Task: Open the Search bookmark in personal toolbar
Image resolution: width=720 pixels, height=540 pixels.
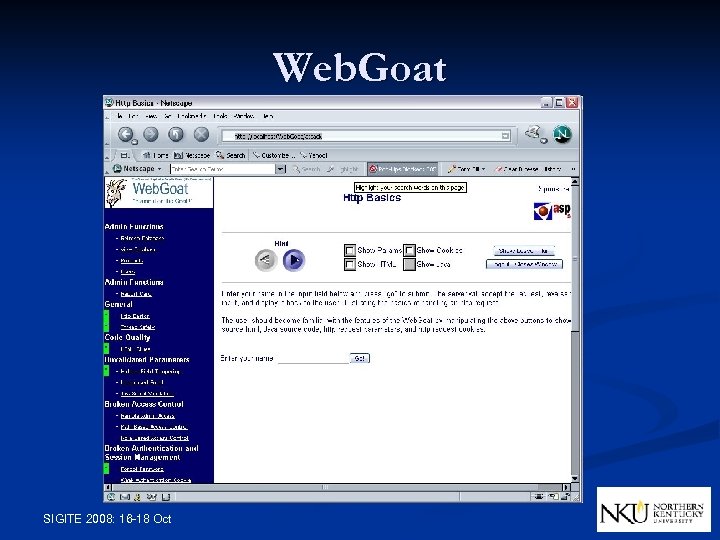Action: coord(231,155)
